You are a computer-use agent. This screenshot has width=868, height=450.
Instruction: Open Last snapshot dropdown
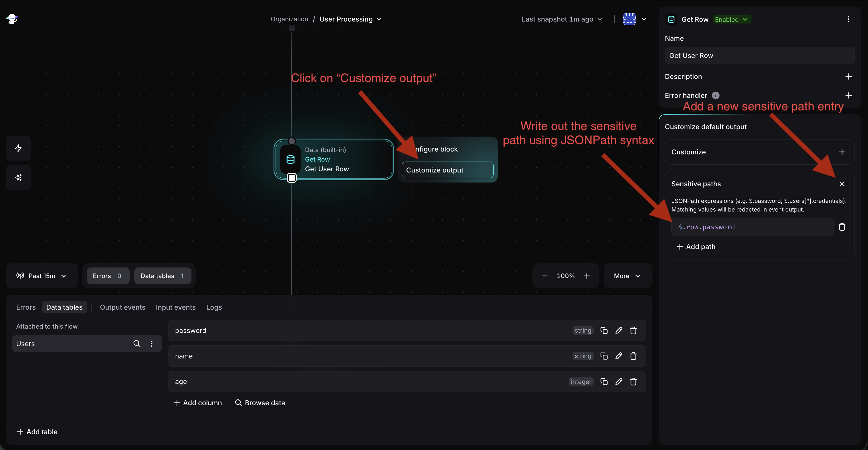click(x=562, y=19)
